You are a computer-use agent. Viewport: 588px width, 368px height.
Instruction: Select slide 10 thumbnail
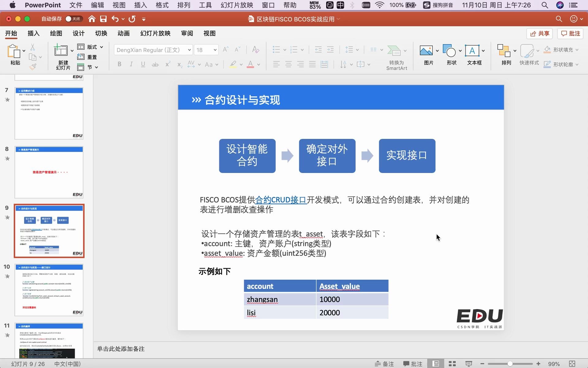click(49, 290)
